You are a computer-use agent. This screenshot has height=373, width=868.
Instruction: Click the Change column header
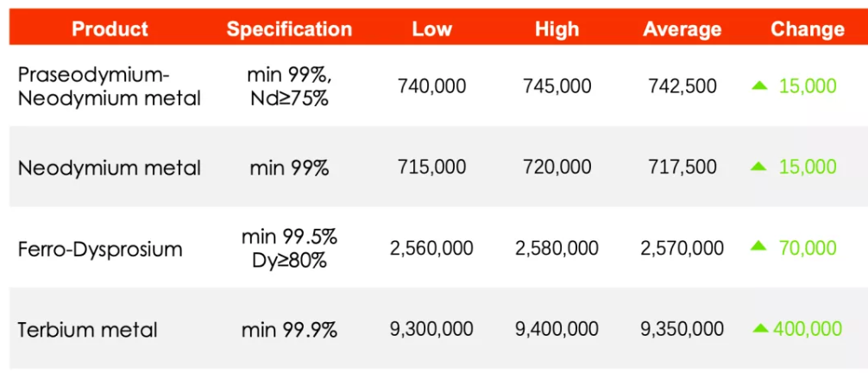[x=807, y=29]
